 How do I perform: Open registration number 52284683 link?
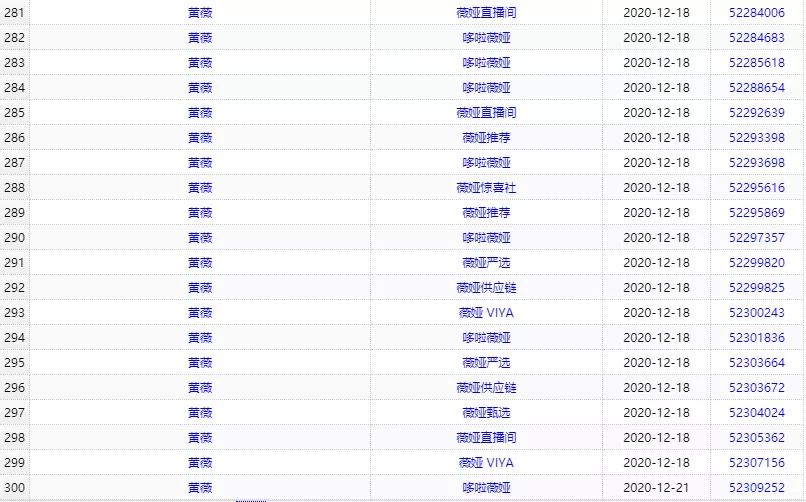coord(757,38)
